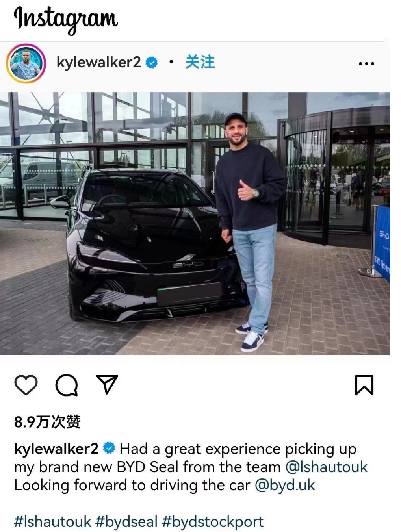Click the verified badge next to header username
Image resolution: width=401 pixels, height=532 pixels.
pyautogui.click(x=152, y=63)
